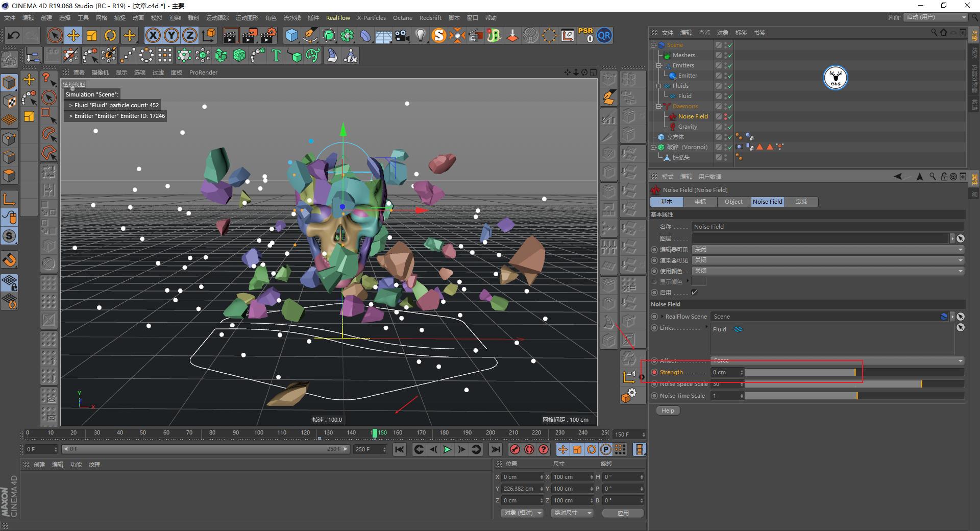Viewport: 980px width, 531px height.
Task: Click the QR render icon at toolbar end
Action: (604, 35)
